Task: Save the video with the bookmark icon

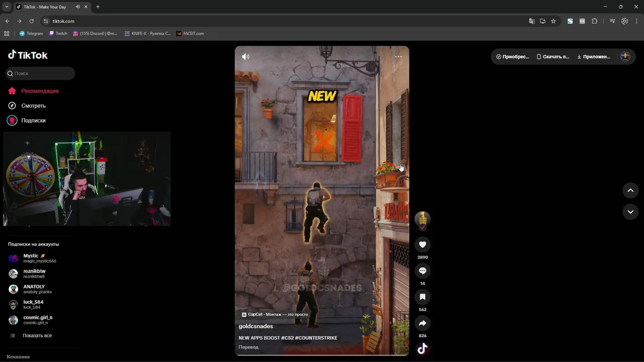Action: (x=423, y=297)
